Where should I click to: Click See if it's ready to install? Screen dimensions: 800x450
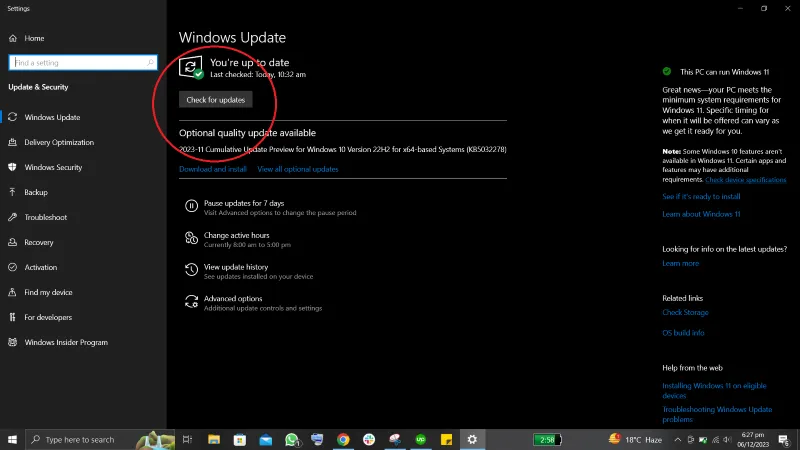click(x=701, y=196)
